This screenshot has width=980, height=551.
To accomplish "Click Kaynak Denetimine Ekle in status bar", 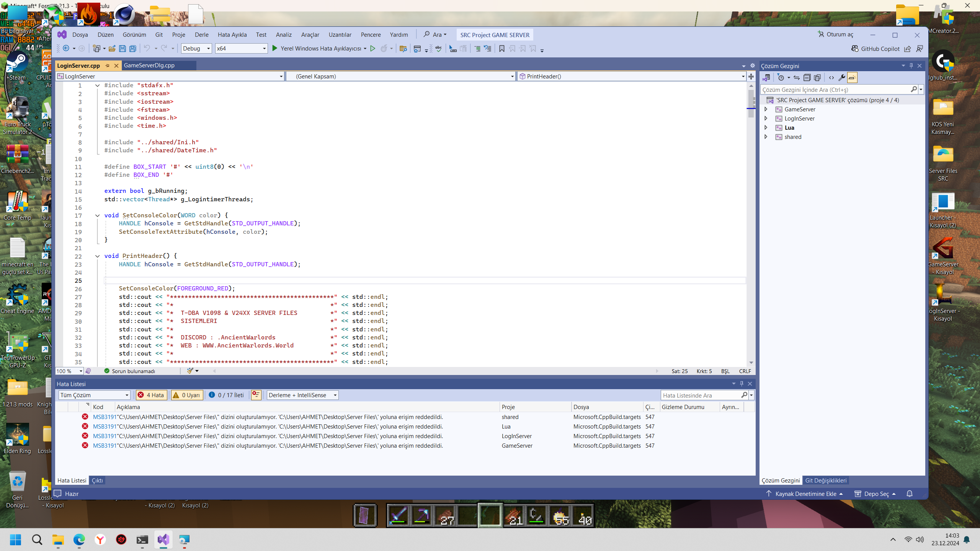I will 805,494.
